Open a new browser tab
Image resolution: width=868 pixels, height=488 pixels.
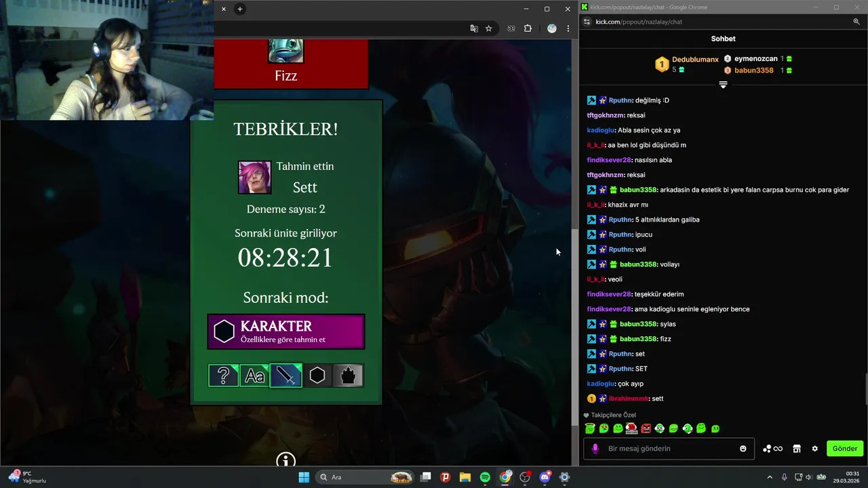pyautogui.click(x=239, y=9)
